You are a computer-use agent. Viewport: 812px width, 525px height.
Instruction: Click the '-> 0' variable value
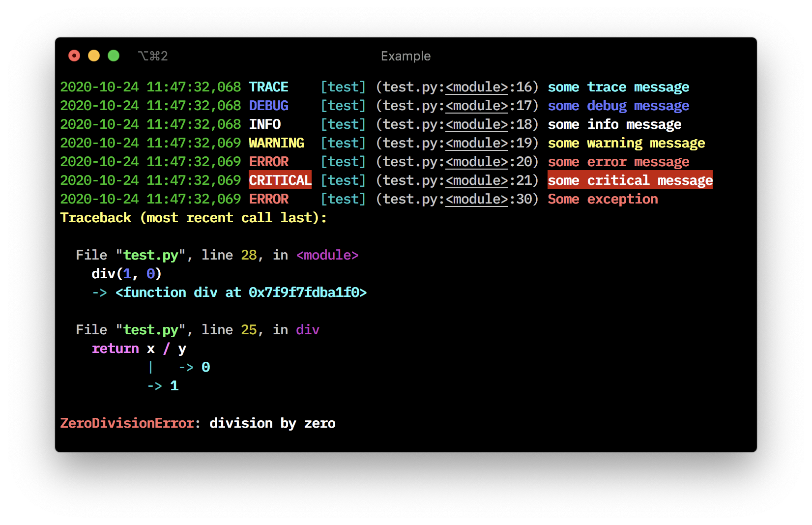click(194, 367)
